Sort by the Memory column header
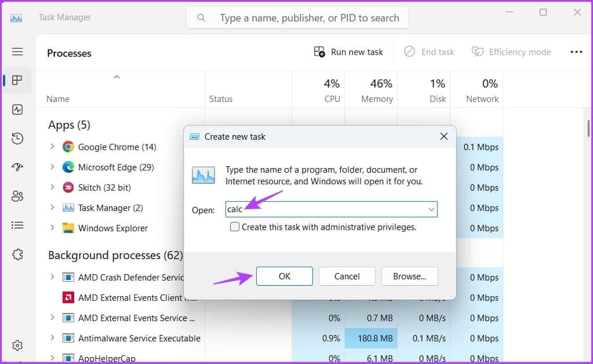Viewport: 593px width, 364px height. coord(377,99)
